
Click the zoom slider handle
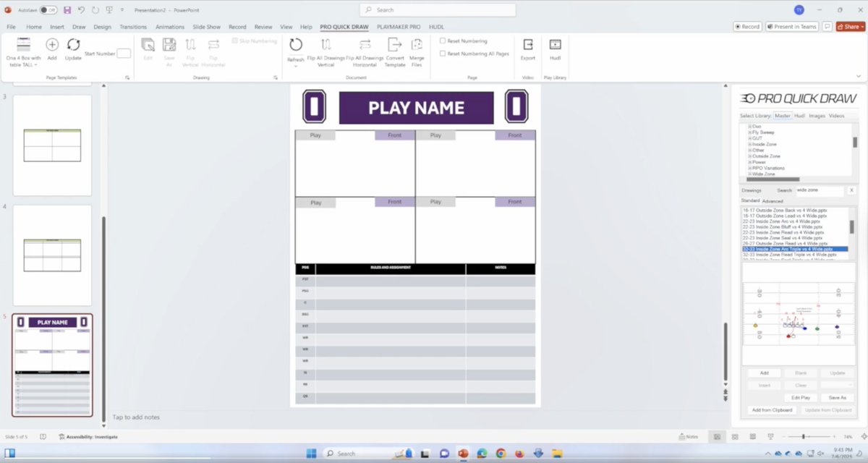[804, 437]
